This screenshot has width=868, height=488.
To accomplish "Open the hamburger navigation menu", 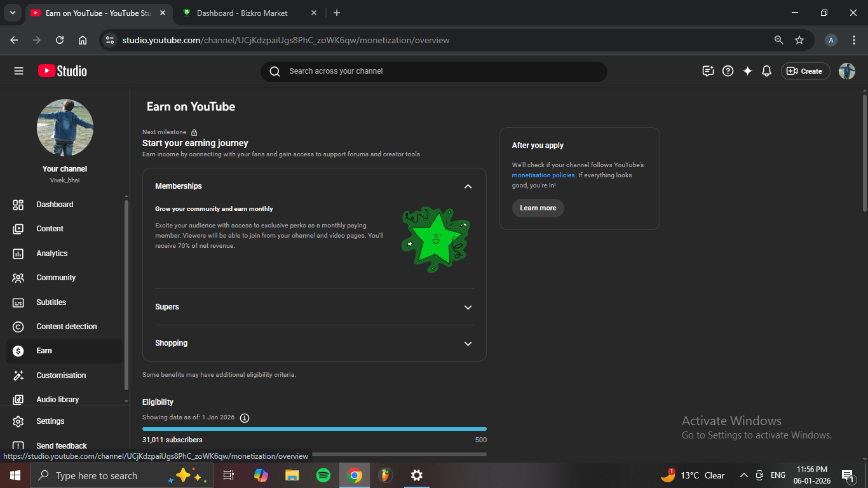I will pyautogui.click(x=18, y=71).
